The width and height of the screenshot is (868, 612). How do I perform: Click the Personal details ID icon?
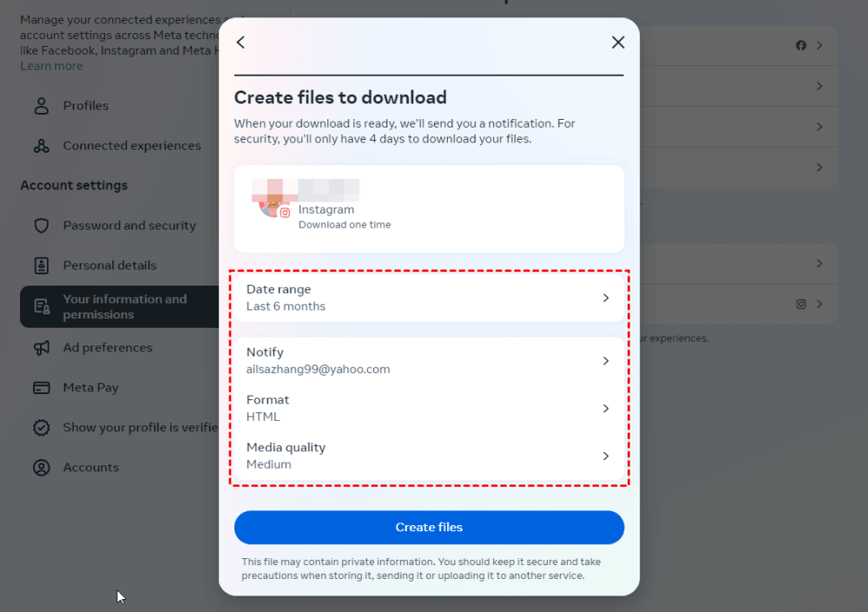coord(41,266)
